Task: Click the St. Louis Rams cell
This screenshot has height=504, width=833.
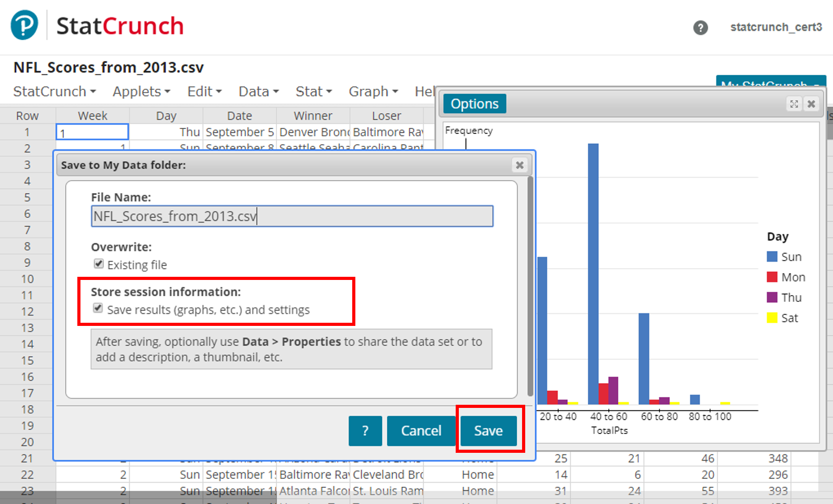Action: (386, 491)
